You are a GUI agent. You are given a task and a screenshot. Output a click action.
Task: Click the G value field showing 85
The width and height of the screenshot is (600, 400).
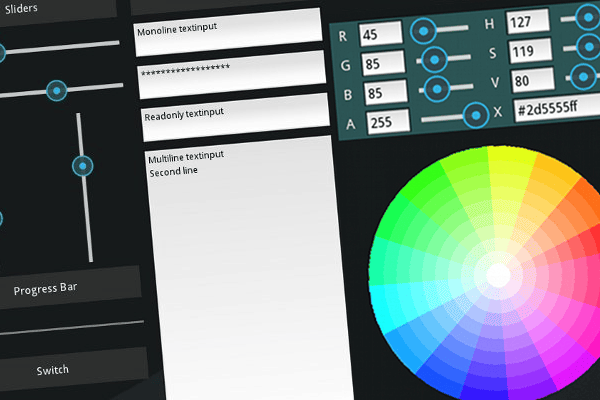coord(382,63)
